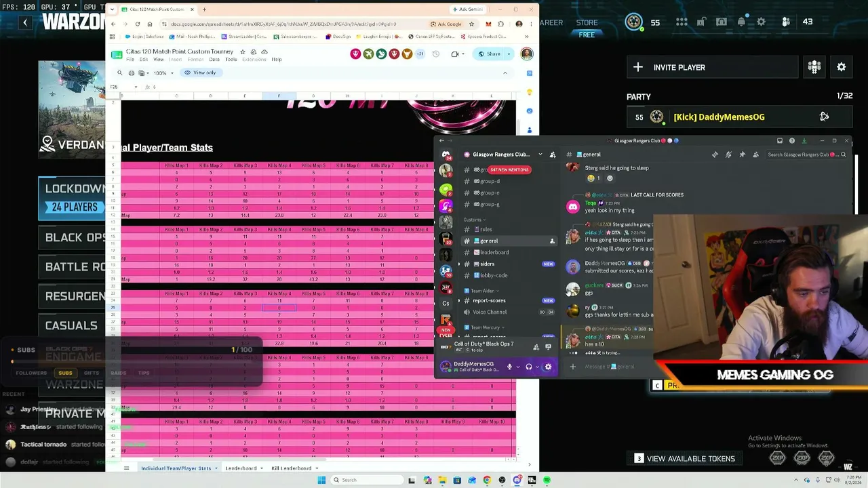
Task: Join the Voice Channel in Discord
Action: (490, 312)
